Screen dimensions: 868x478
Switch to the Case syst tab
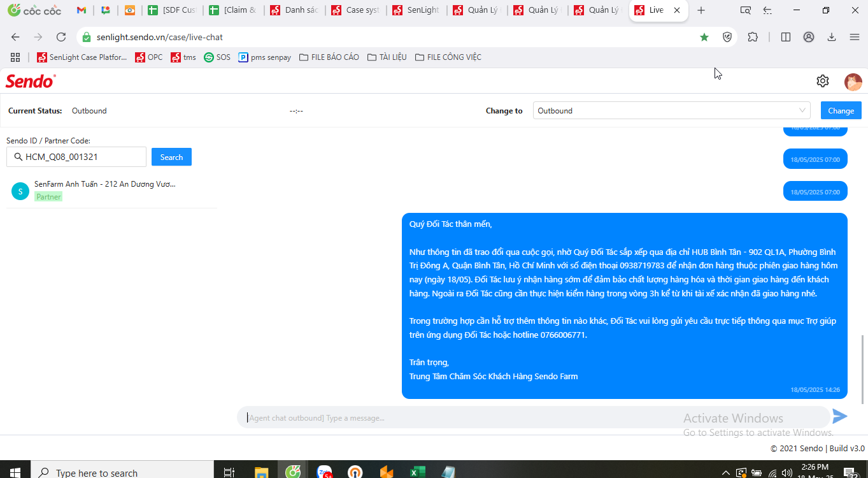point(355,10)
